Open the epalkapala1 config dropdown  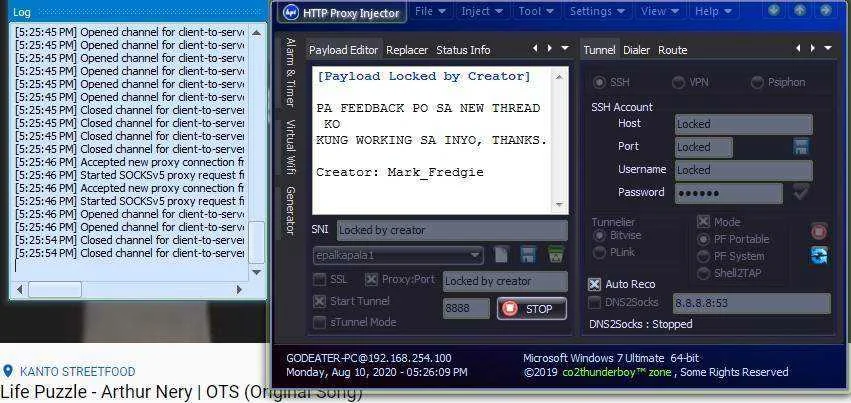click(x=398, y=254)
